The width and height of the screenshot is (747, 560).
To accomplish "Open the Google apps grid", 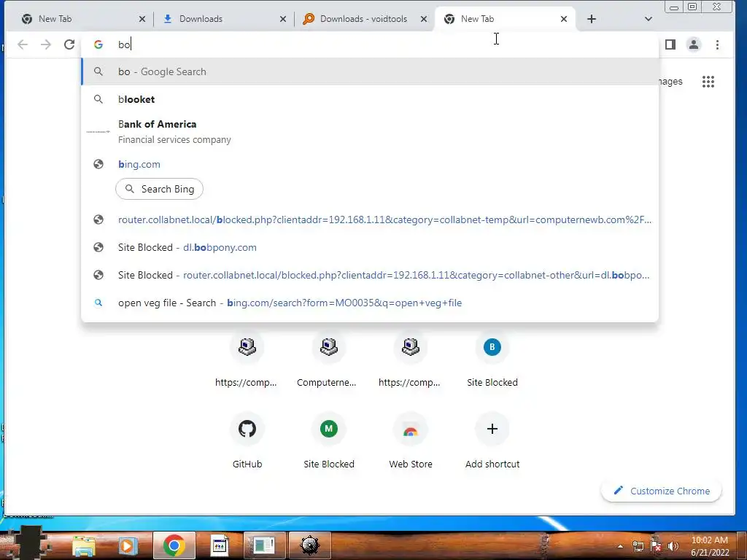I will (x=708, y=82).
